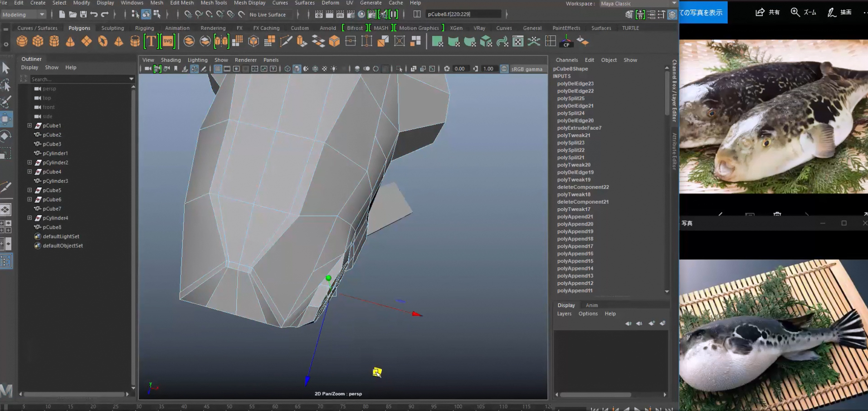Create a polygon sphere from the shelf

(x=21, y=42)
